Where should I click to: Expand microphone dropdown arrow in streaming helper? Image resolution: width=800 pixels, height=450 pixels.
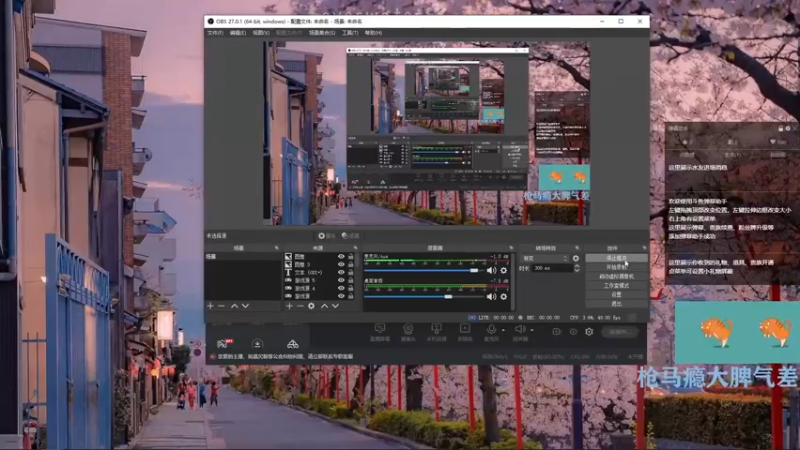503,330
